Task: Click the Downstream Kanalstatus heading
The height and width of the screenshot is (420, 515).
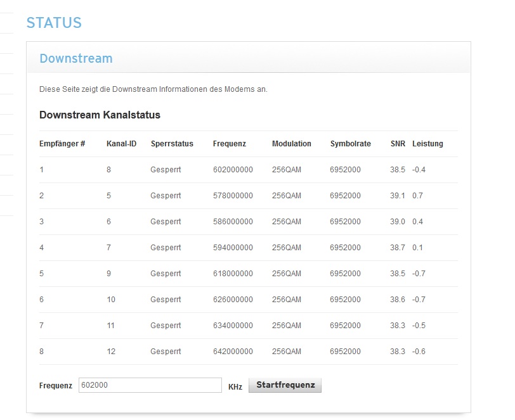Action: coord(100,115)
